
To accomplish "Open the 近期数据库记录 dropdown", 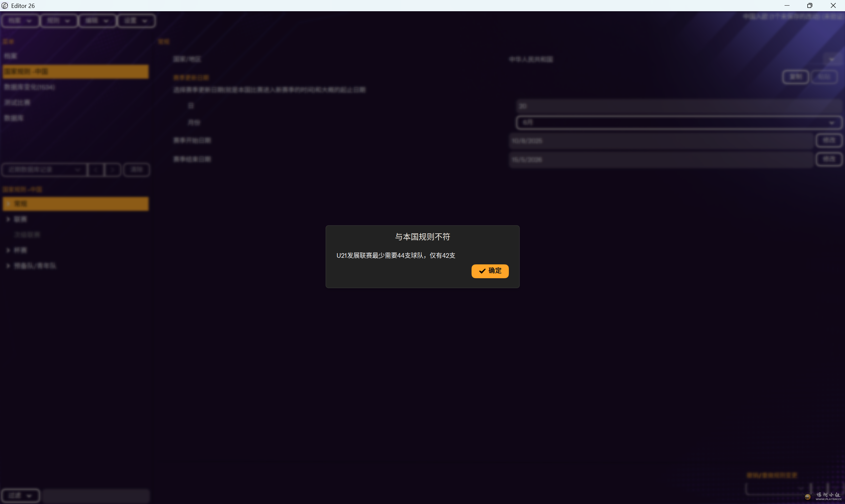I will point(44,169).
